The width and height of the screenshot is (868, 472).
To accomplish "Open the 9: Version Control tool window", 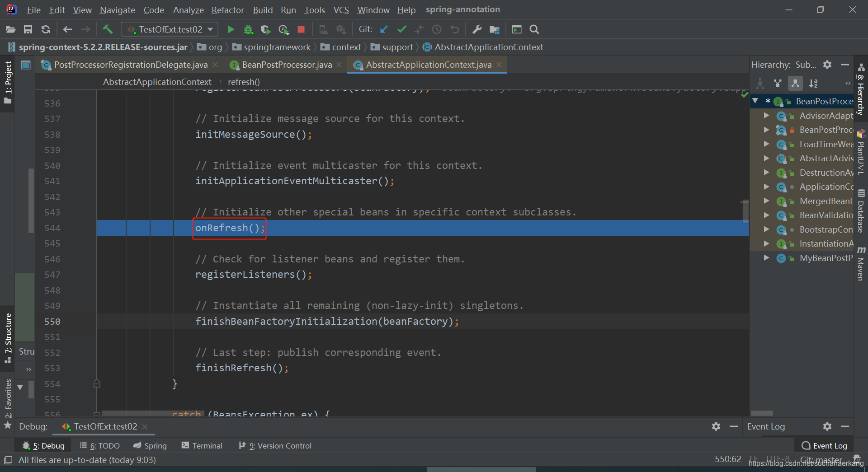I will [275, 446].
